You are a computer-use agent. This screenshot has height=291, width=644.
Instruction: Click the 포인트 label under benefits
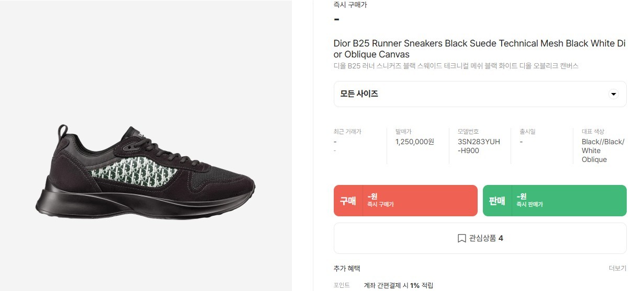click(342, 285)
